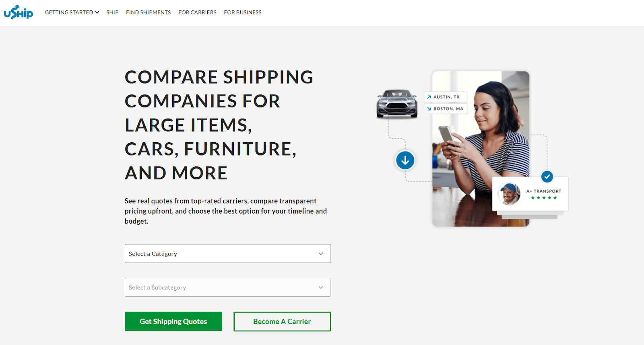Click the blue checkmark badge icon
644x345 pixels.
pos(547,176)
